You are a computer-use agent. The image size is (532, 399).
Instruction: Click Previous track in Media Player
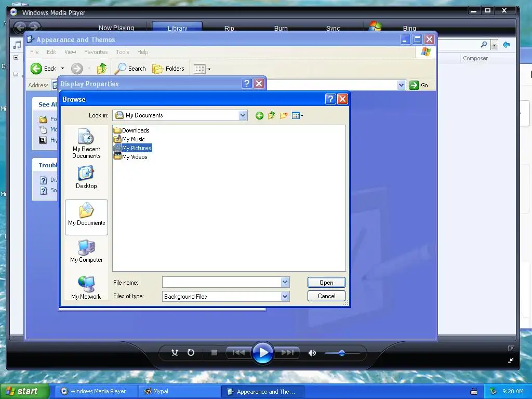(x=238, y=353)
